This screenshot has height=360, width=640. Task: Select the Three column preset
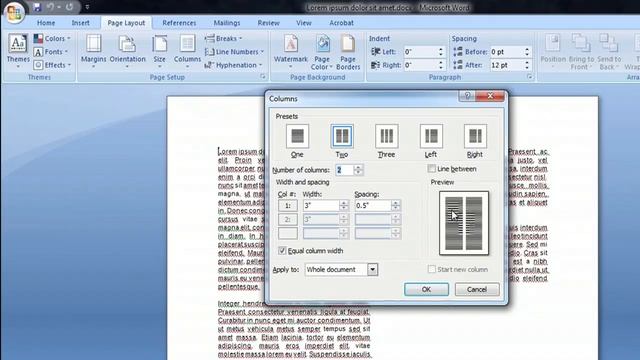pyautogui.click(x=386, y=141)
